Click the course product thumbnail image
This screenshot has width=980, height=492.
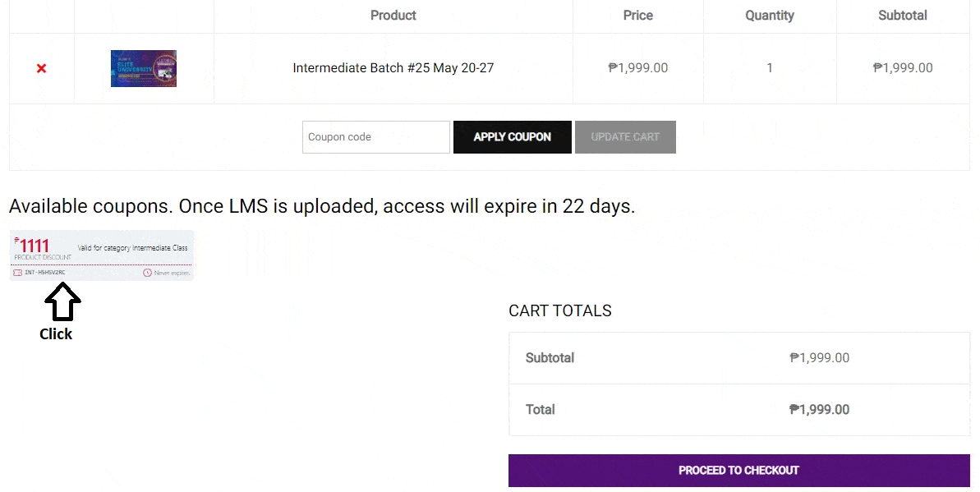tap(144, 68)
